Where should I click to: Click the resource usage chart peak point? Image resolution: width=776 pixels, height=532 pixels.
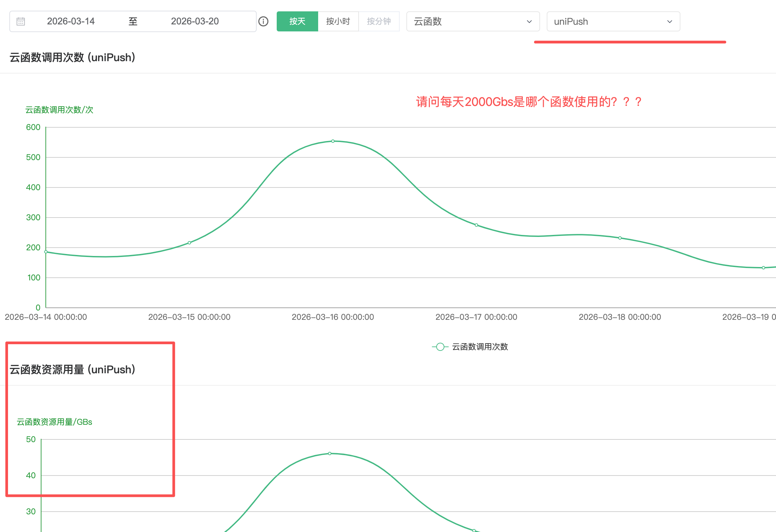330,453
